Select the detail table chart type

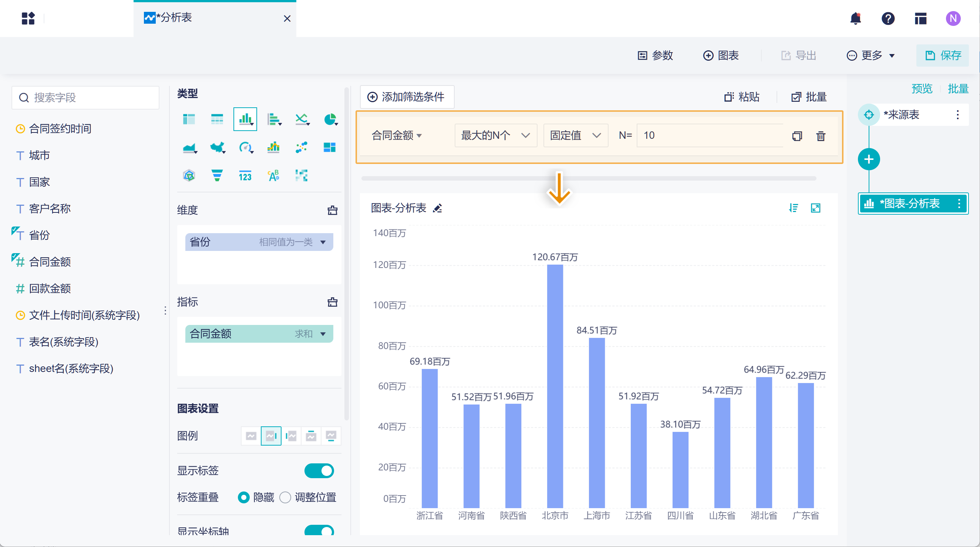pos(217,120)
